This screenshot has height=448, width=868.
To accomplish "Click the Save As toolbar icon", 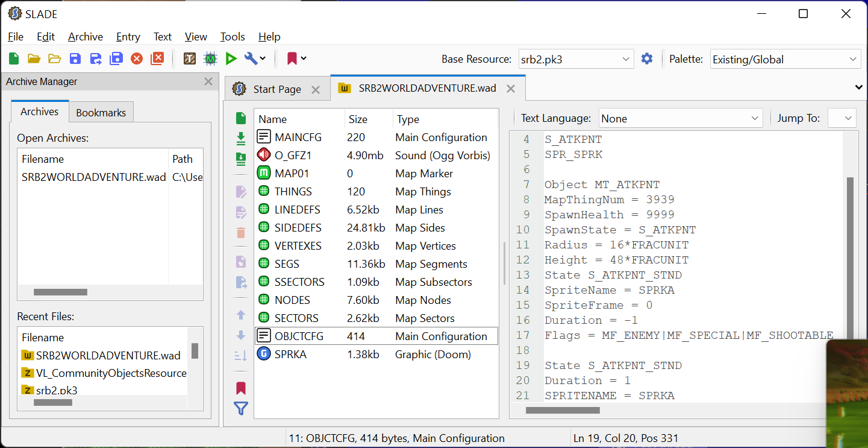I will tap(96, 58).
